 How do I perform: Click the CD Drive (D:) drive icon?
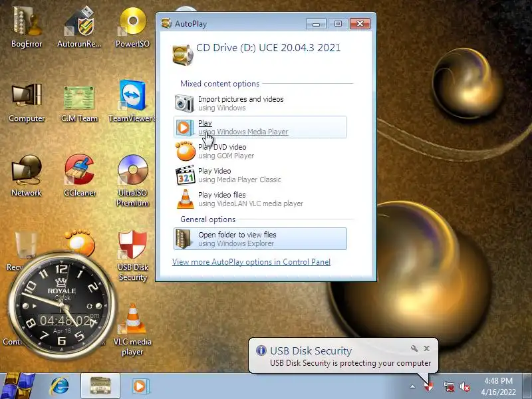click(x=182, y=55)
